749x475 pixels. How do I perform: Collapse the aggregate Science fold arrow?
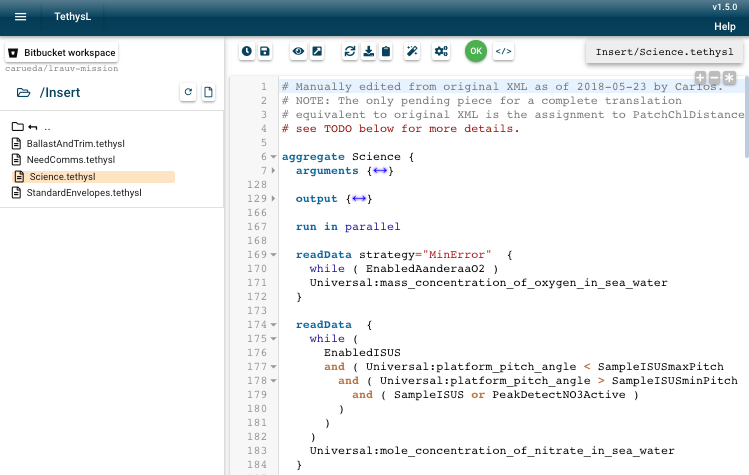[274, 157]
